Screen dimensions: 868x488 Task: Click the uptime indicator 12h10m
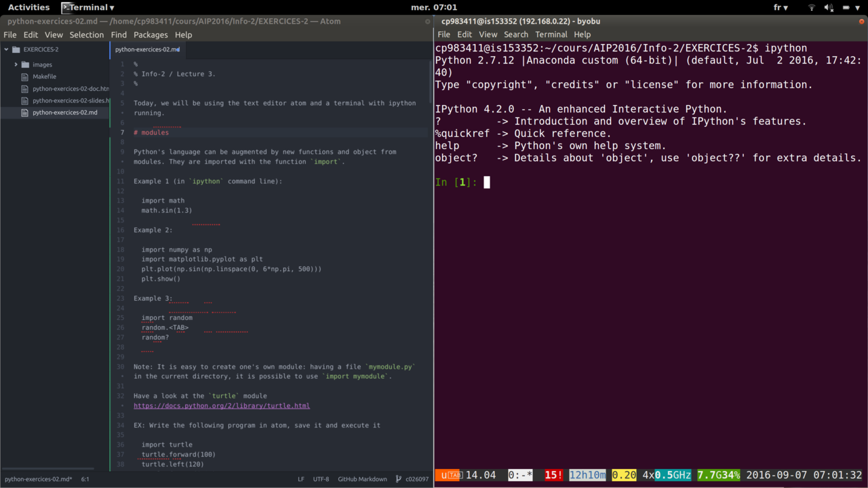coord(587,475)
